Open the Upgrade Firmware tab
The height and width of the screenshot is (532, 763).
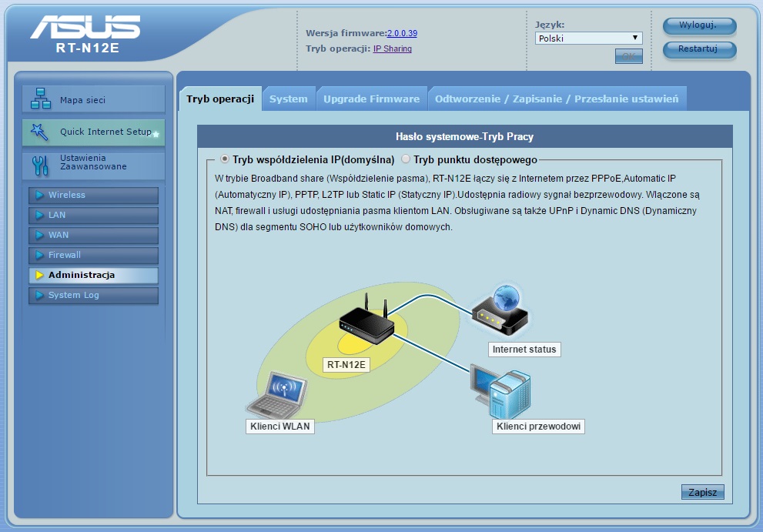(x=372, y=99)
